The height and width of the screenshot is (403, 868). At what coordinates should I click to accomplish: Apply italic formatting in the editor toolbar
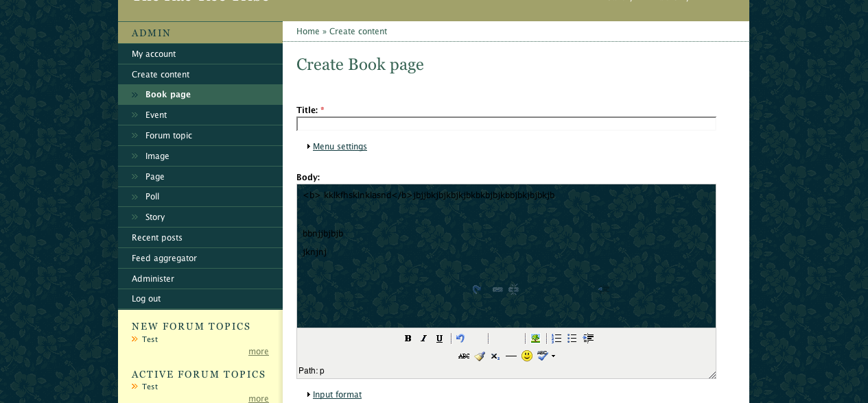point(423,339)
